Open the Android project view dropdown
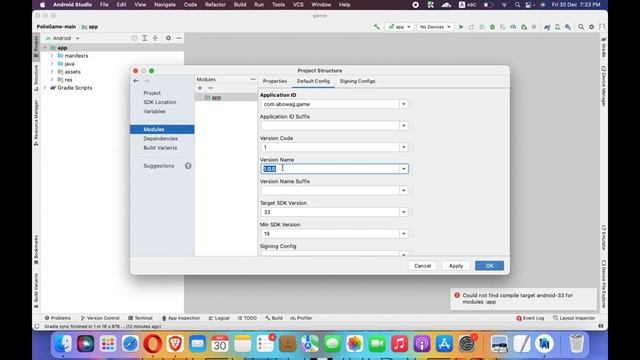 [x=62, y=38]
